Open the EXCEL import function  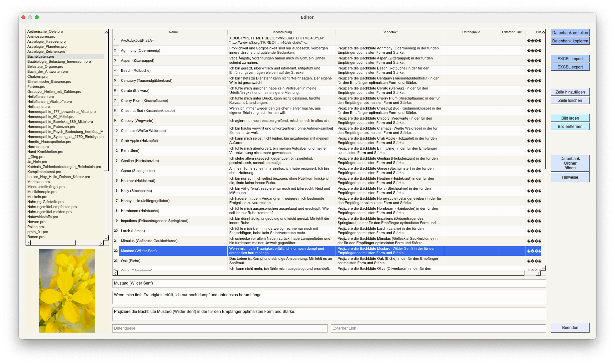tap(570, 59)
